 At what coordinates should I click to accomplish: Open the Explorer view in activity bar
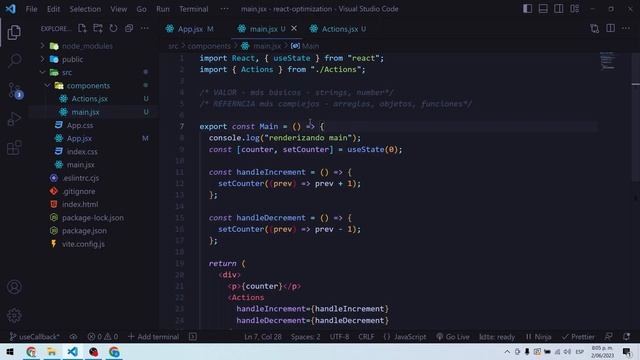coord(14,32)
